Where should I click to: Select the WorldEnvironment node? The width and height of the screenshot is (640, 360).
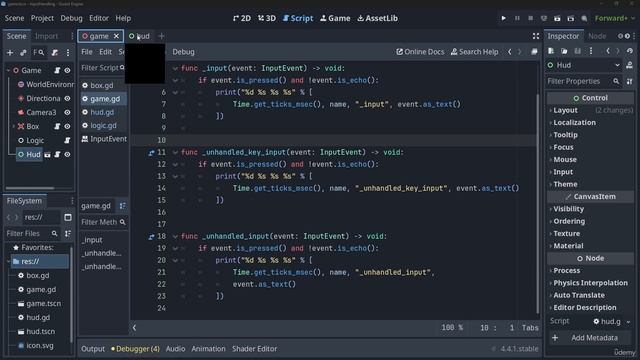[x=46, y=84]
